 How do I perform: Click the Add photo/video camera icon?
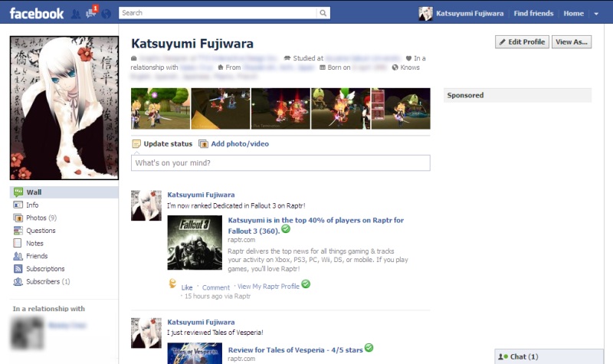coord(203,144)
